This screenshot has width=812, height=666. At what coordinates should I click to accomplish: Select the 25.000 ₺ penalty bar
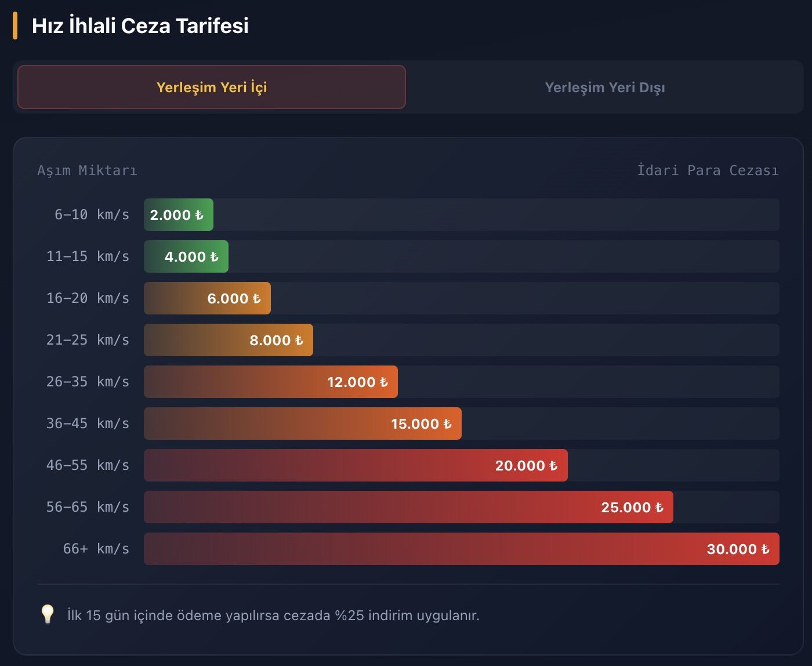coord(408,507)
